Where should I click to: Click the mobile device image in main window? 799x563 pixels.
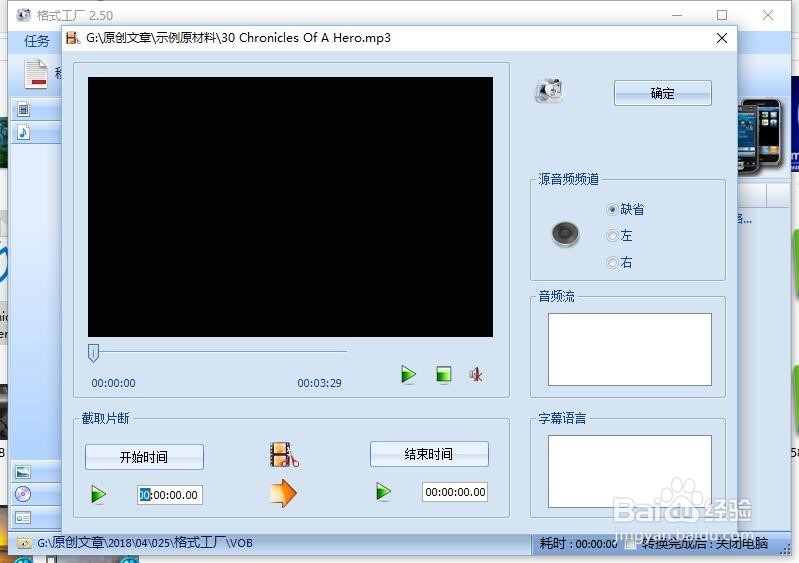click(759, 137)
